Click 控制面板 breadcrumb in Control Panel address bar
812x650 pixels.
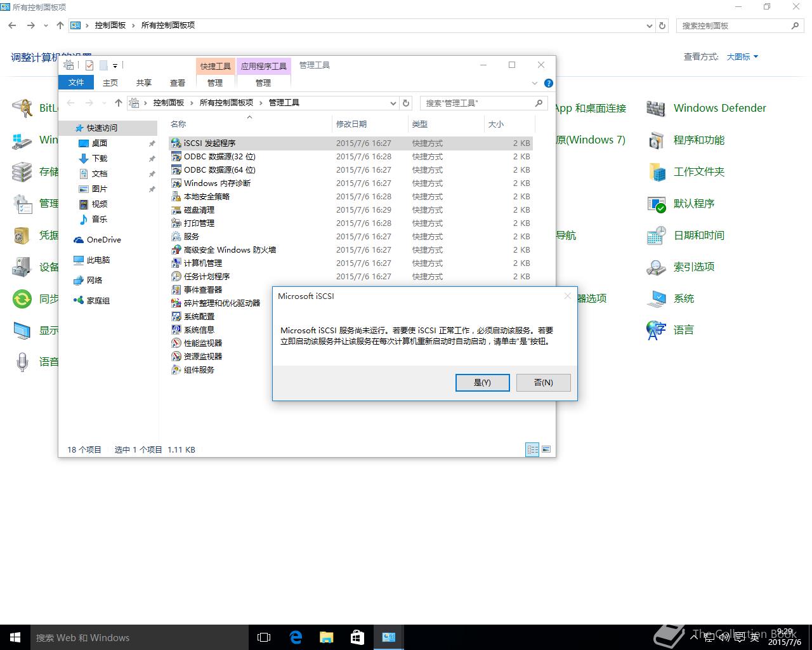pos(110,25)
